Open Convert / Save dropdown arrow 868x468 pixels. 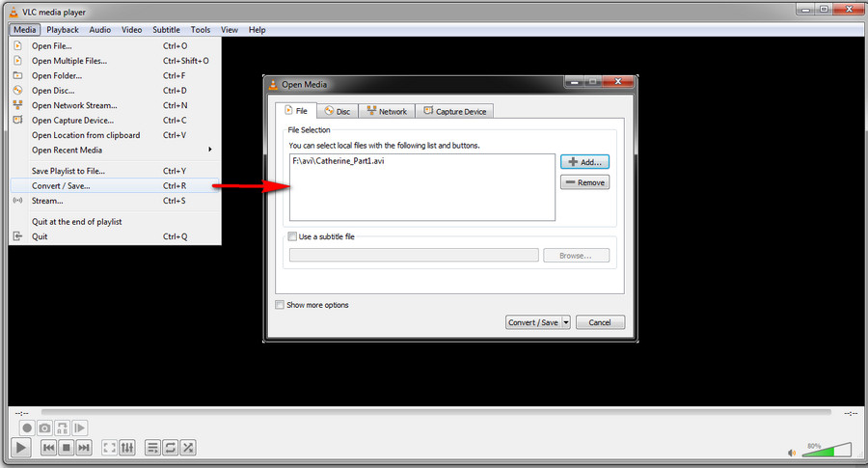(566, 322)
